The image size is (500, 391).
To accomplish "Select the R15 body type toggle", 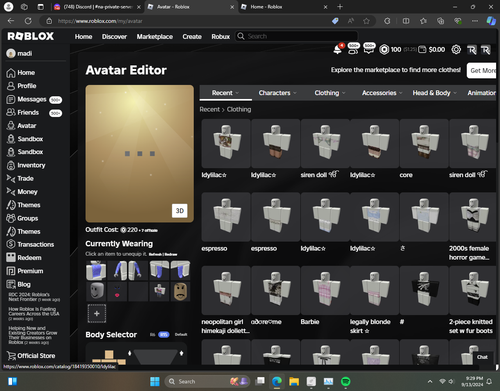I will [x=163, y=335].
